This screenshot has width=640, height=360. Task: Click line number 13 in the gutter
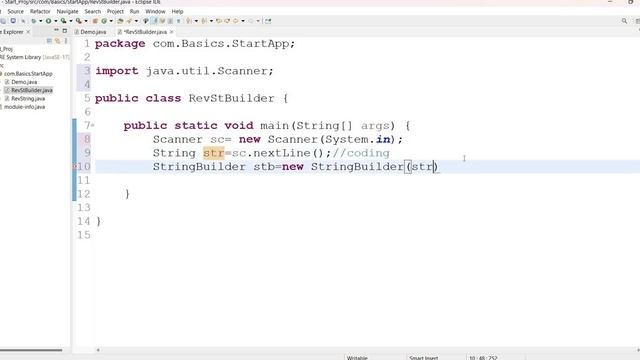pos(84,208)
